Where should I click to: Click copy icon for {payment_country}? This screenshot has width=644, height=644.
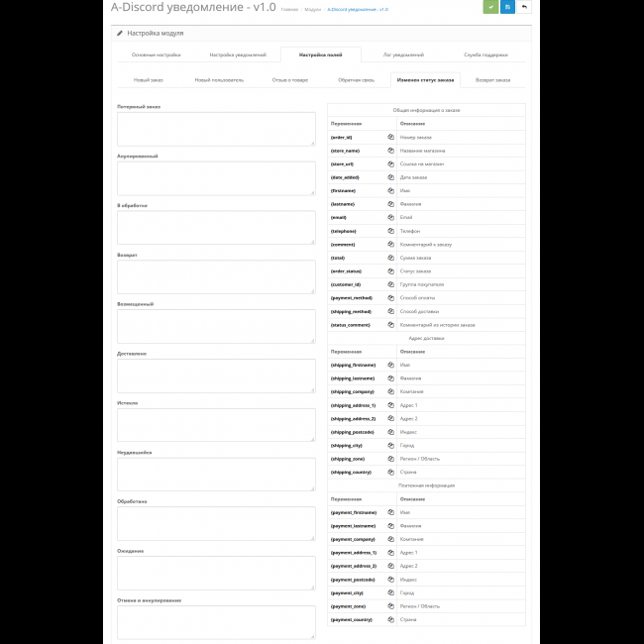[390, 619]
